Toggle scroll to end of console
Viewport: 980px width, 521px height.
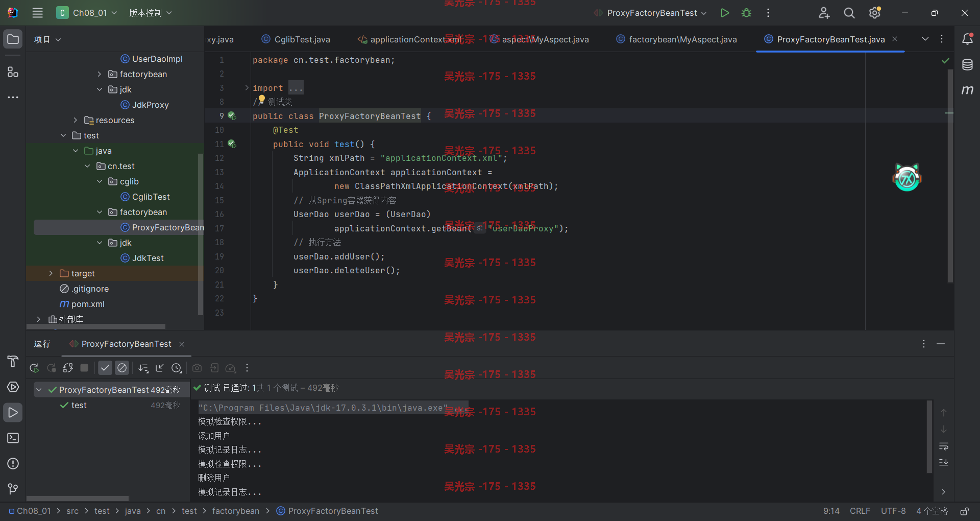point(944,462)
